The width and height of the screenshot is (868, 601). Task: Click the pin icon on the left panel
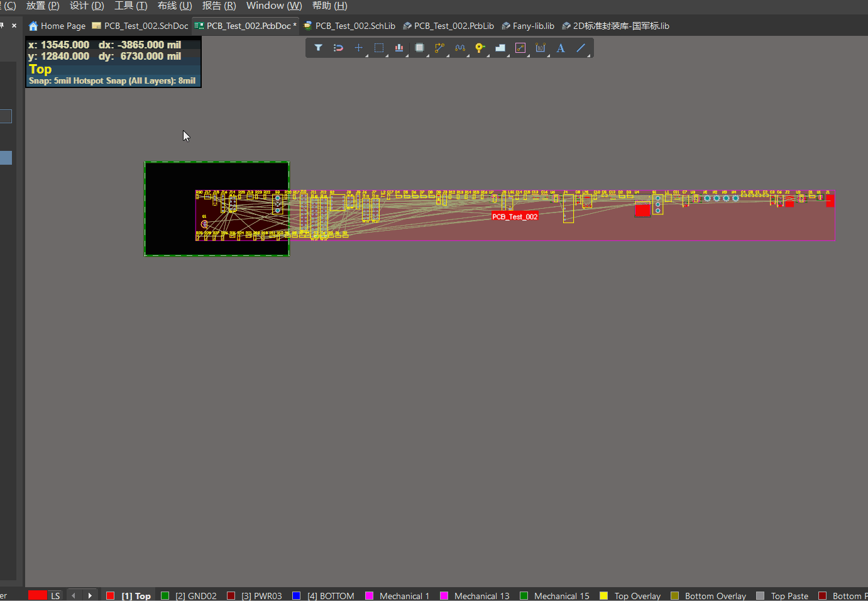click(2, 26)
